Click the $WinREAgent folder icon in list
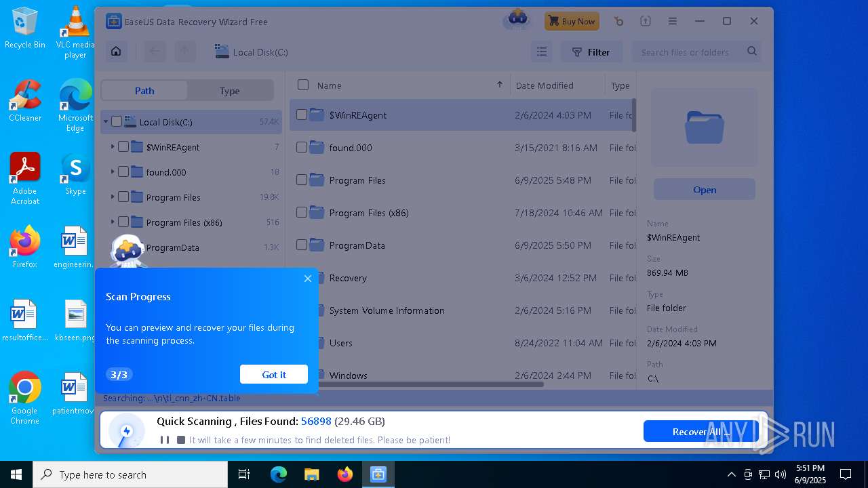The image size is (868, 488). point(317,115)
